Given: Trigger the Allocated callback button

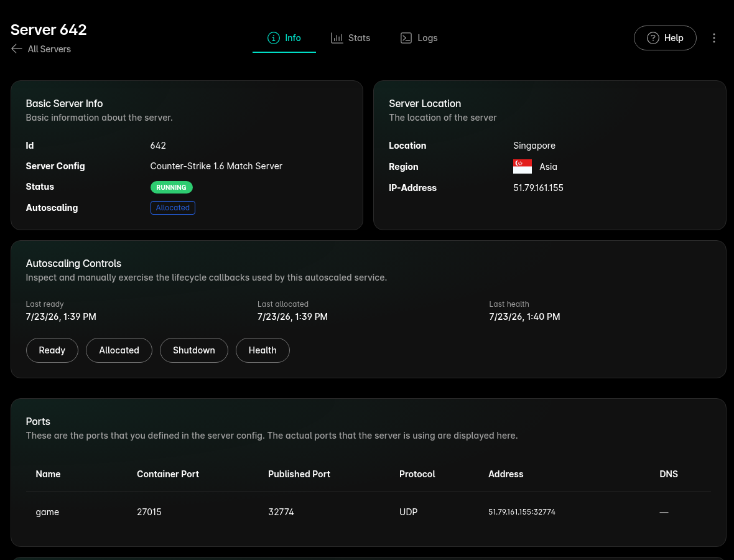Looking at the screenshot, I should [x=119, y=350].
